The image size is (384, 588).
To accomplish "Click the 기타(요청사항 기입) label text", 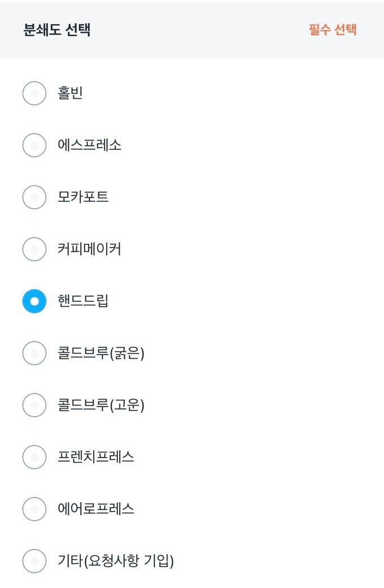I will [116, 561].
